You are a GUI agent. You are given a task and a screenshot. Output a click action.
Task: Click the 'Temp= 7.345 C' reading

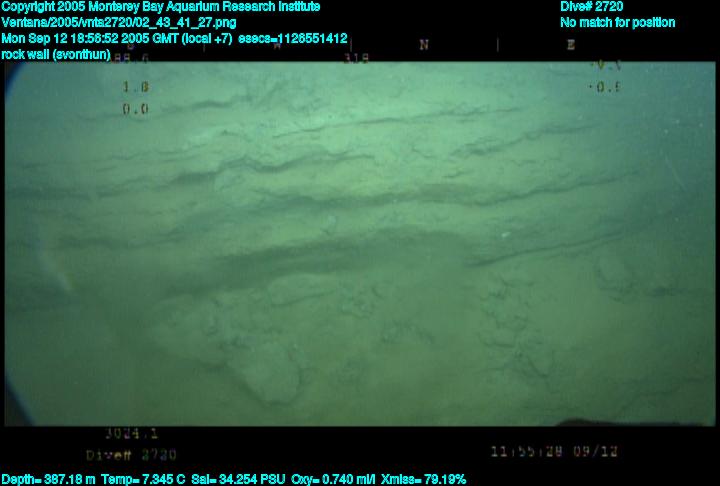pyautogui.click(x=143, y=480)
